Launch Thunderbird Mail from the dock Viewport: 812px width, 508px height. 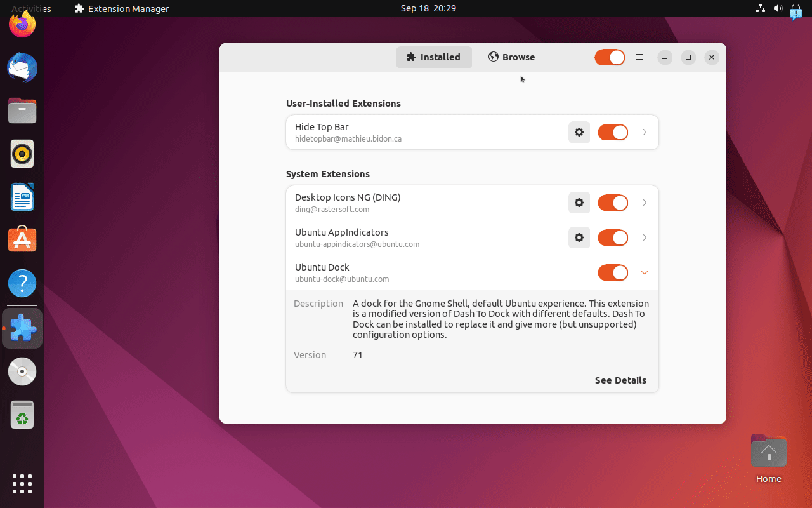22,68
